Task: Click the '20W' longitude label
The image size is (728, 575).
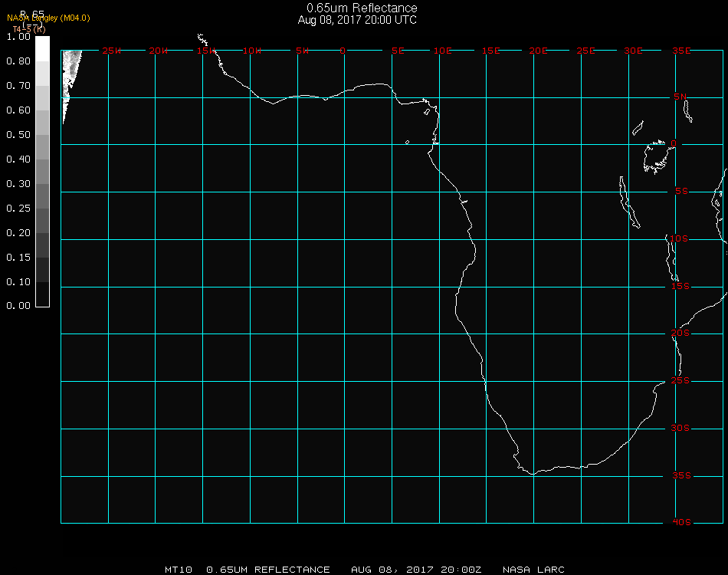Action: point(159,51)
